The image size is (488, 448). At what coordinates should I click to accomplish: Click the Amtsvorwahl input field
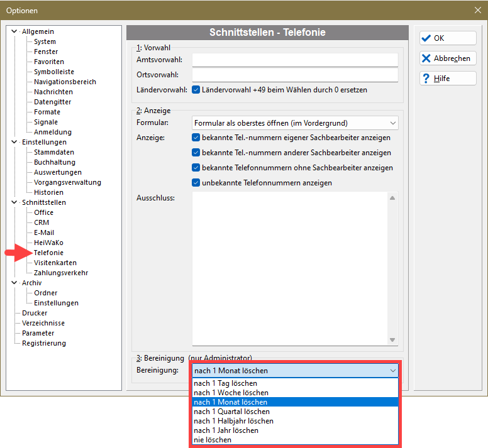[295, 60]
